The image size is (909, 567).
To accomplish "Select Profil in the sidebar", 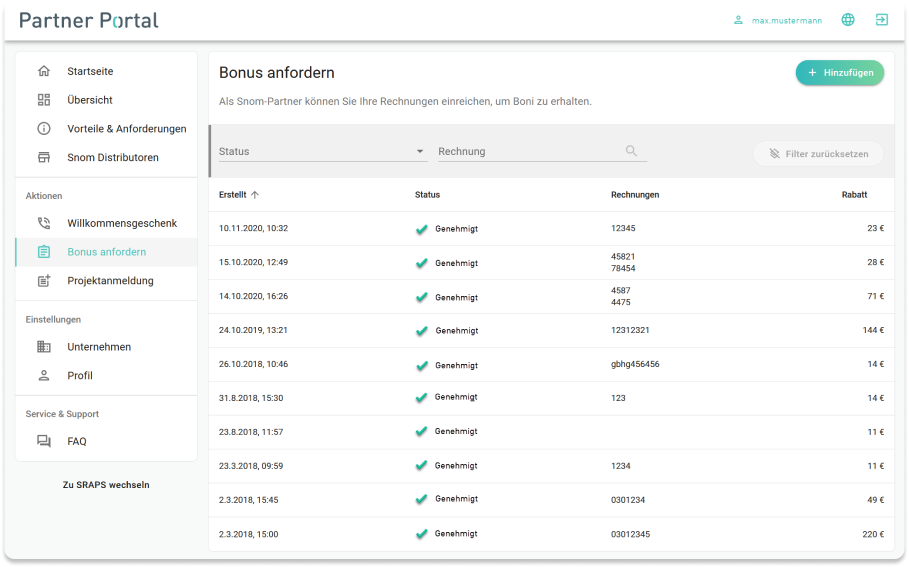I will (x=80, y=376).
